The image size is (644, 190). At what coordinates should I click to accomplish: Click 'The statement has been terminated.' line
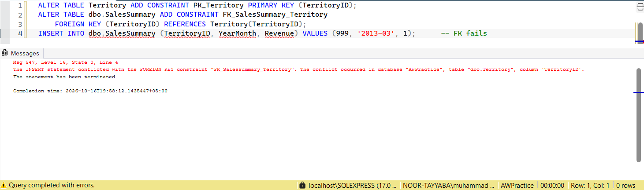pyautogui.click(x=66, y=77)
